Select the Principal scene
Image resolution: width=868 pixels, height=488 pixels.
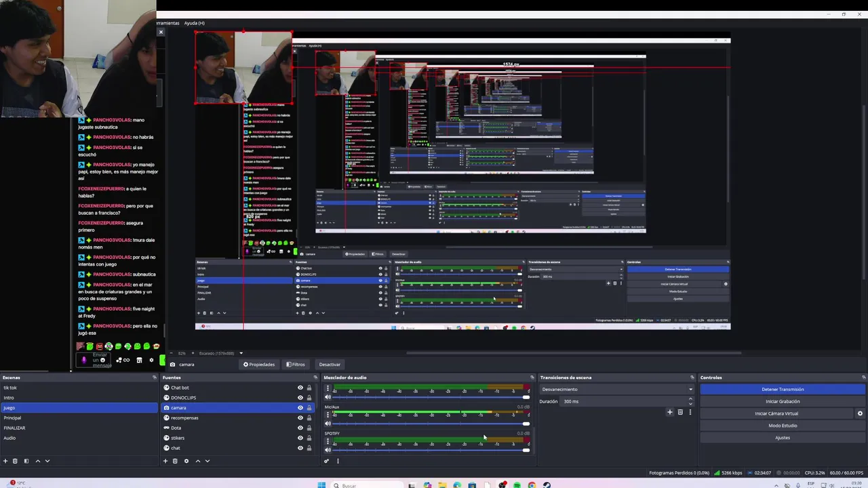(79, 418)
